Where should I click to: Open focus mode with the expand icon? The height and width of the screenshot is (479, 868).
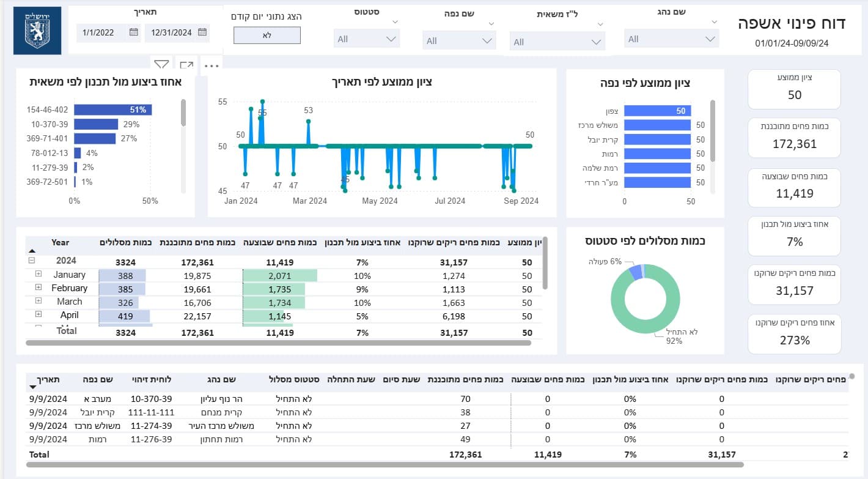[186, 64]
